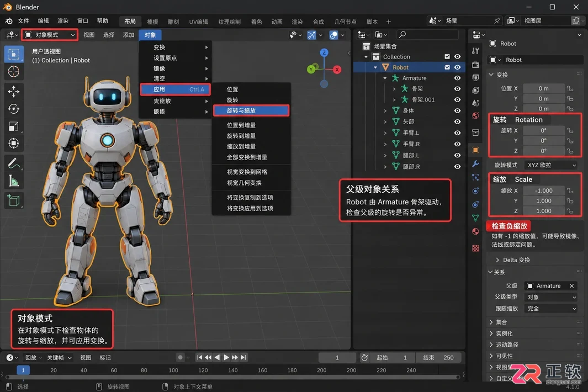Click the green Y axis on the gizmo
Viewport: 588px width, 392px height.
[x=311, y=70]
